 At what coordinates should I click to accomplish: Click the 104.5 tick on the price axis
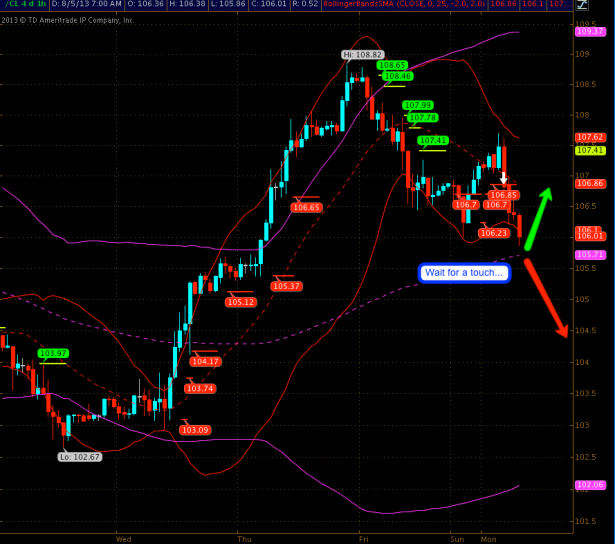tap(585, 331)
